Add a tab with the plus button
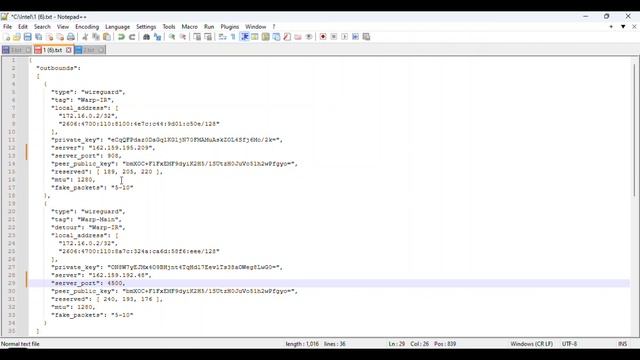640x360 pixels. pos(611,27)
